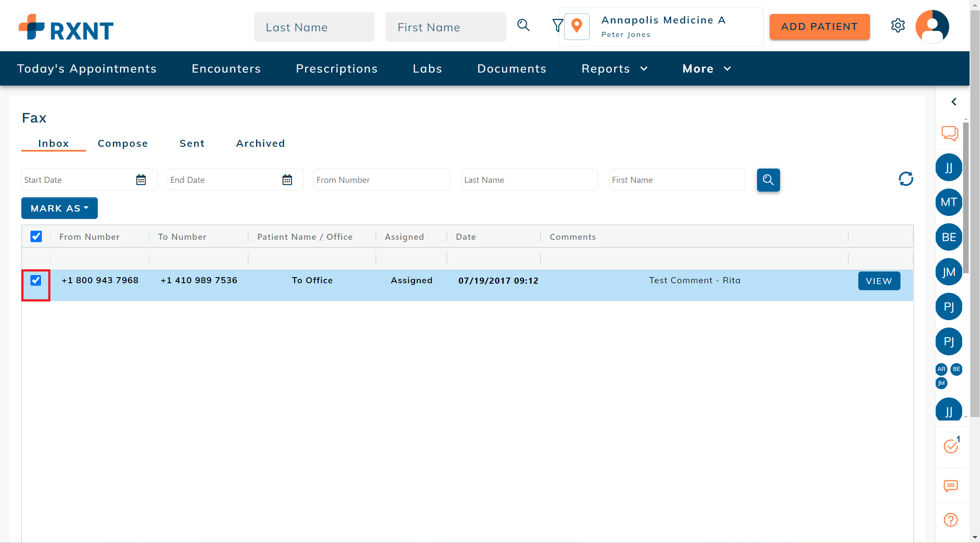Switch to the Sent tab

click(x=192, y=143)
